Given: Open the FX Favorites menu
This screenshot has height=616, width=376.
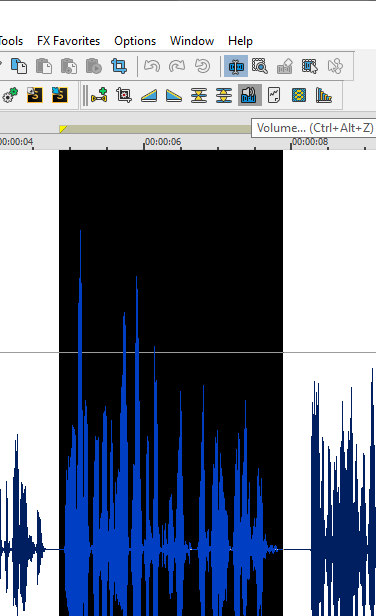Looking at the screenshot, I should (x=68, y=41).
